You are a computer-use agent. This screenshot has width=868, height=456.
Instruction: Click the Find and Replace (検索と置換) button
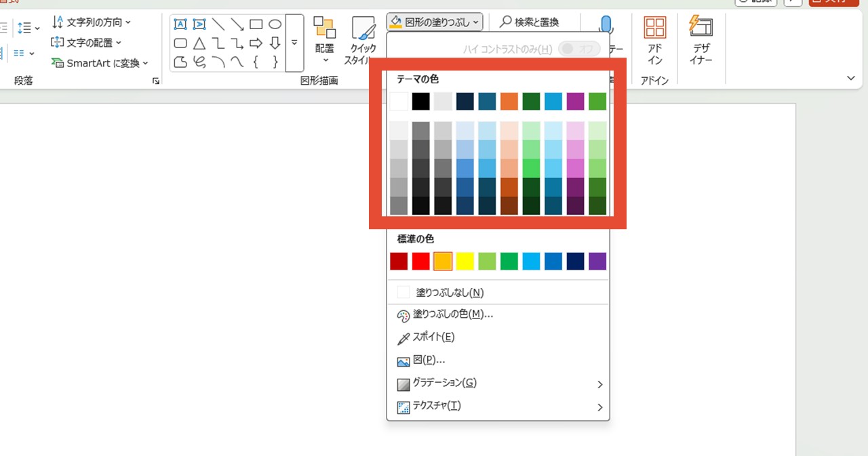click(530, 22)
